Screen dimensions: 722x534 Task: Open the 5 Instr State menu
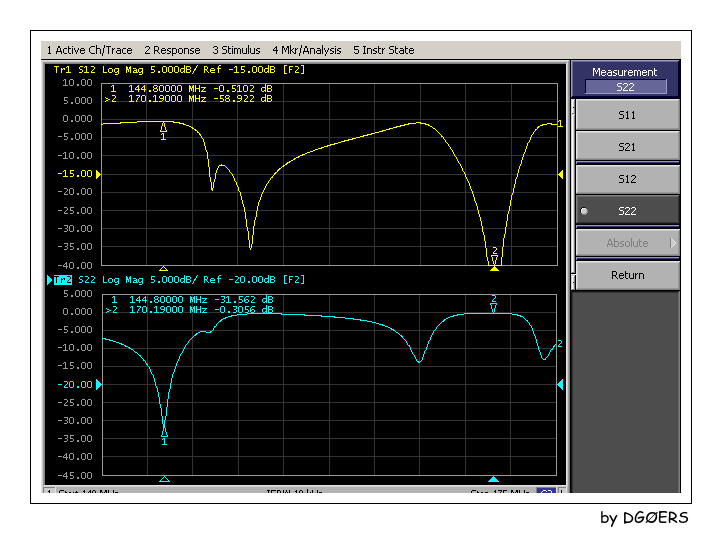tap(384, 50)
